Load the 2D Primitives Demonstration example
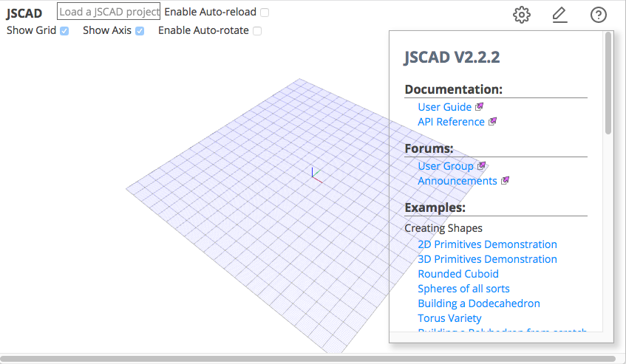The width and height of the screenshot is (626, 364). 487,244
